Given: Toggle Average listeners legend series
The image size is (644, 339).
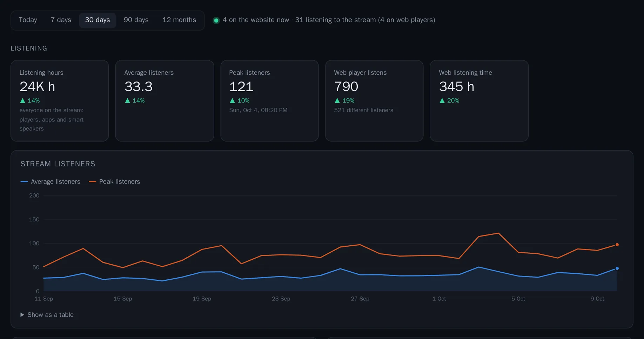Looking at the screenshot, I should point(51,181).
